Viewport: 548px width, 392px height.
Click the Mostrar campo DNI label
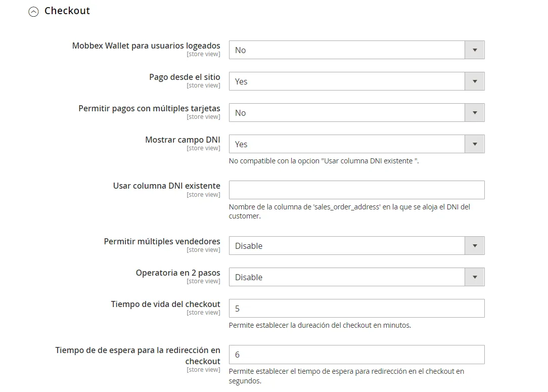182,140
